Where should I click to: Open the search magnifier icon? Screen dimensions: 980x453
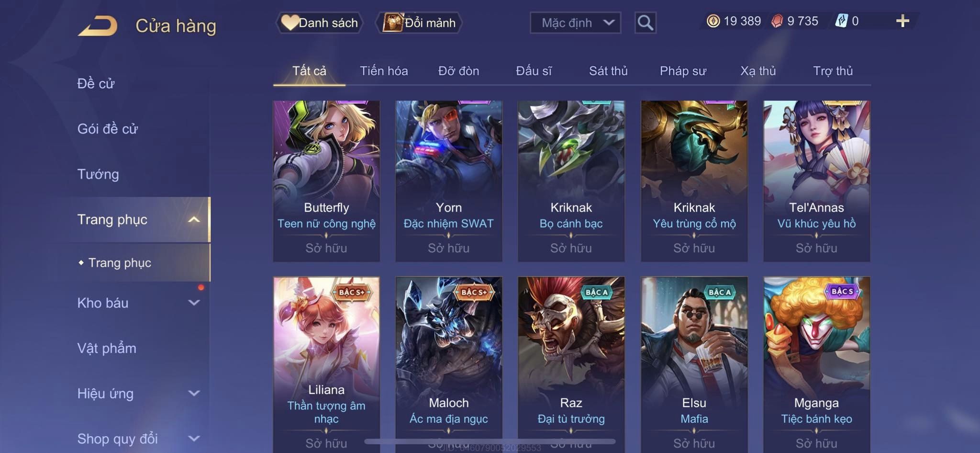tap(645, 23)
